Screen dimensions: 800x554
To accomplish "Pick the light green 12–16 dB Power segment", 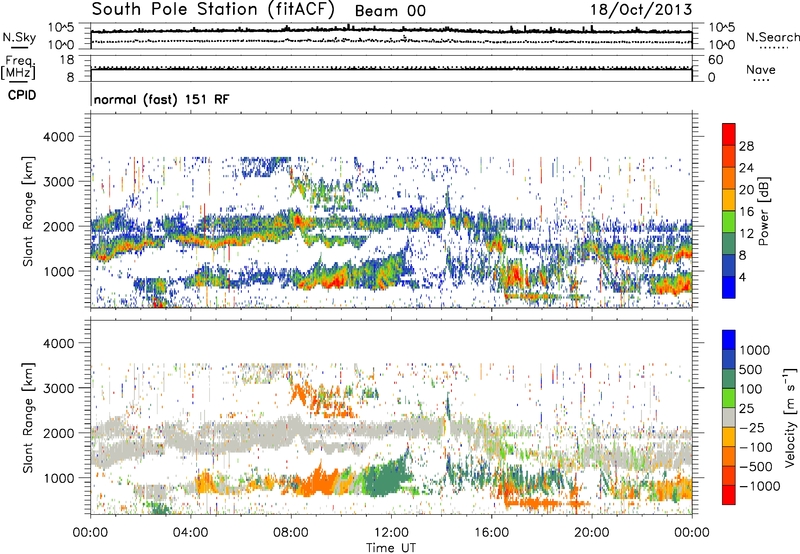I will point(729,221).
